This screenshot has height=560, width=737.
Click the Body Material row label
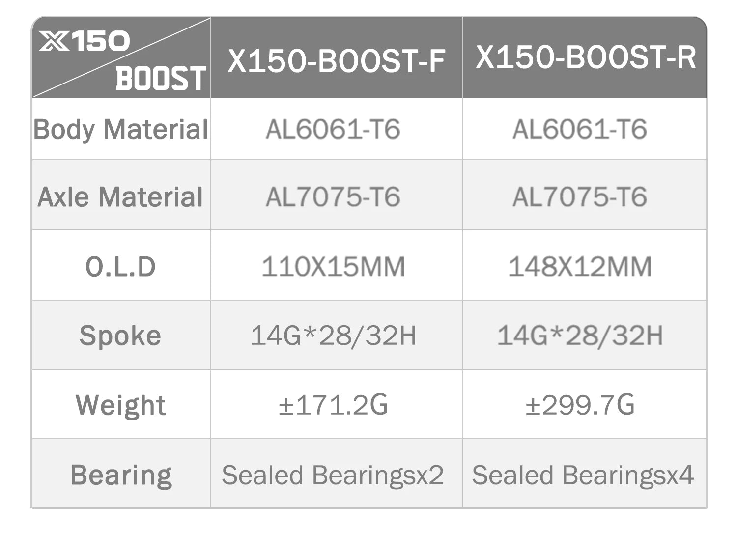[121, 129]
